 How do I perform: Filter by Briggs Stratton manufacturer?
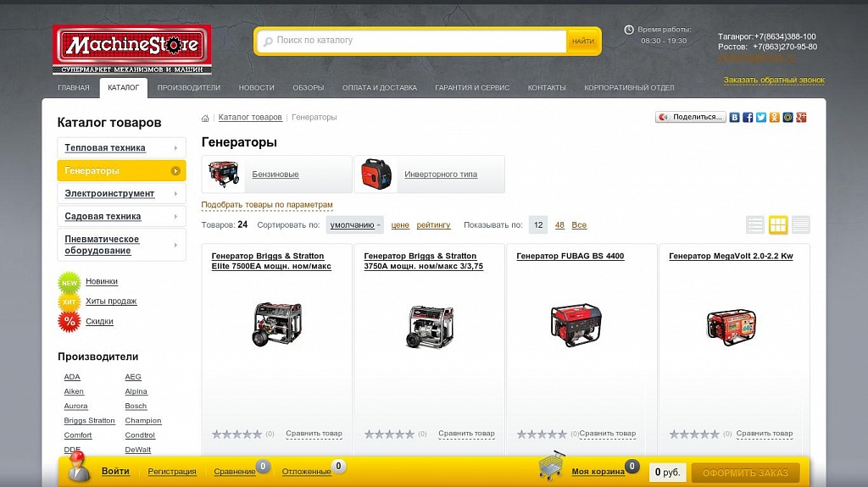click(89, 421)
